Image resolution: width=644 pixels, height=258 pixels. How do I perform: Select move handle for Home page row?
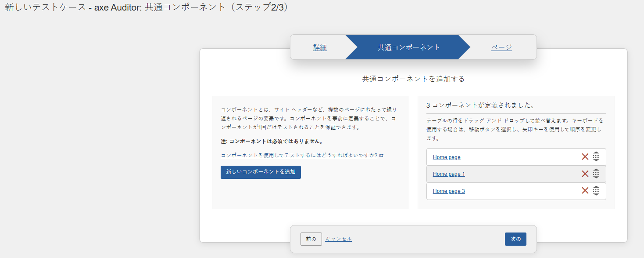tap(596, 157)
